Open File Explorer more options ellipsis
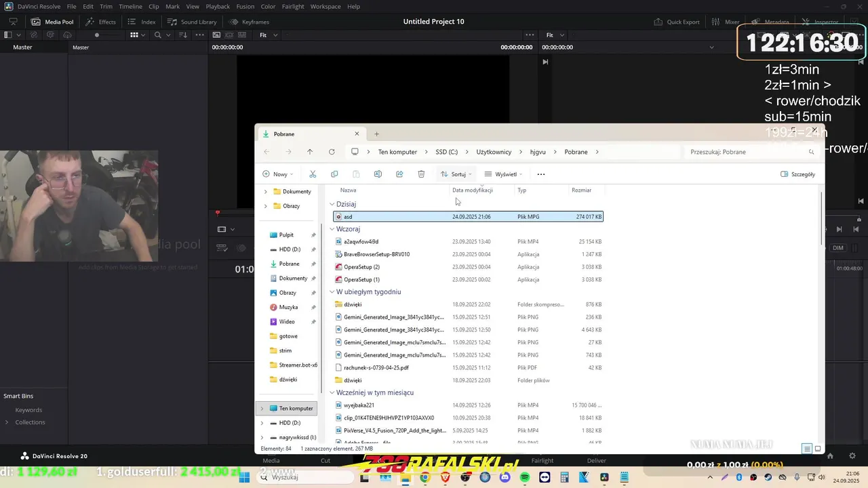The height and width of the screenshot is (488, 868). pos(540,174)
